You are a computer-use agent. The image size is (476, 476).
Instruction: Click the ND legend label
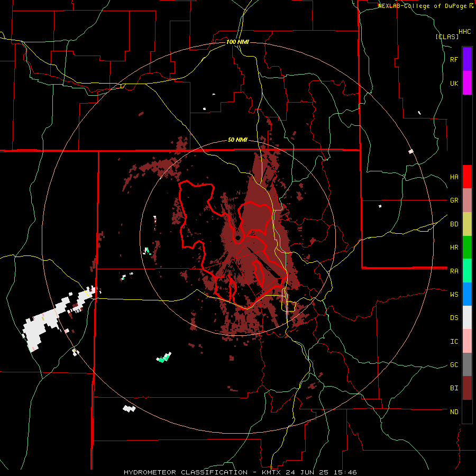coord(454,412)
